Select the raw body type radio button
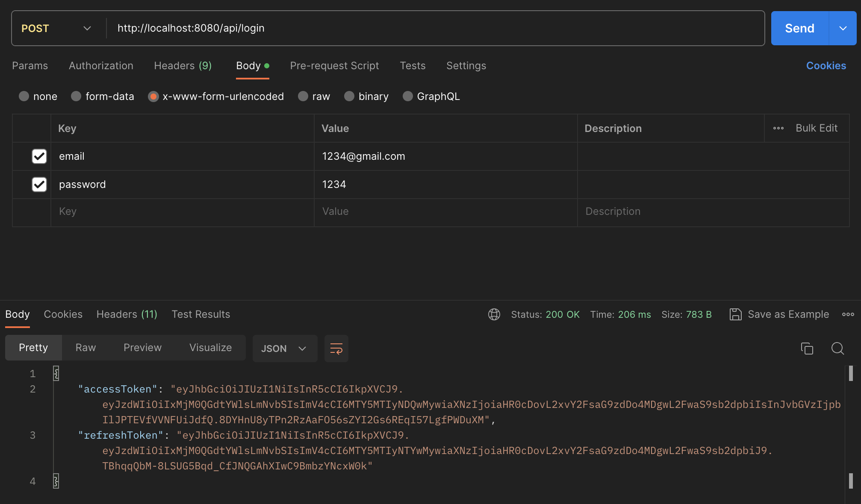Screen dimensions: 861x504 pyautogui.click(x=303, y=97)
